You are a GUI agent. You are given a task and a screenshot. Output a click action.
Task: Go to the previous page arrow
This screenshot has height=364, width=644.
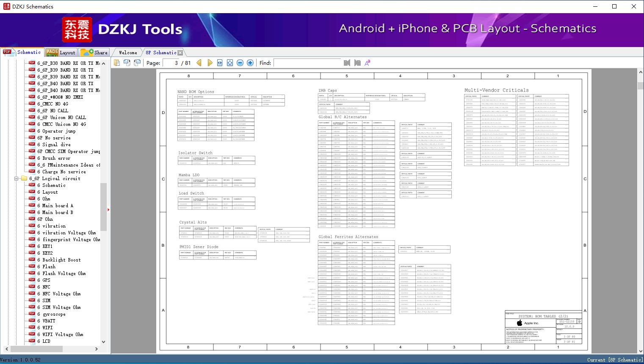click(x=199, y=63)
